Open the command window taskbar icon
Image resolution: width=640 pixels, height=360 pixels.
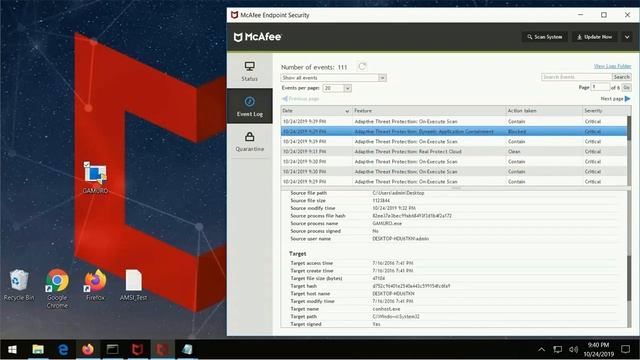point(113,349)
